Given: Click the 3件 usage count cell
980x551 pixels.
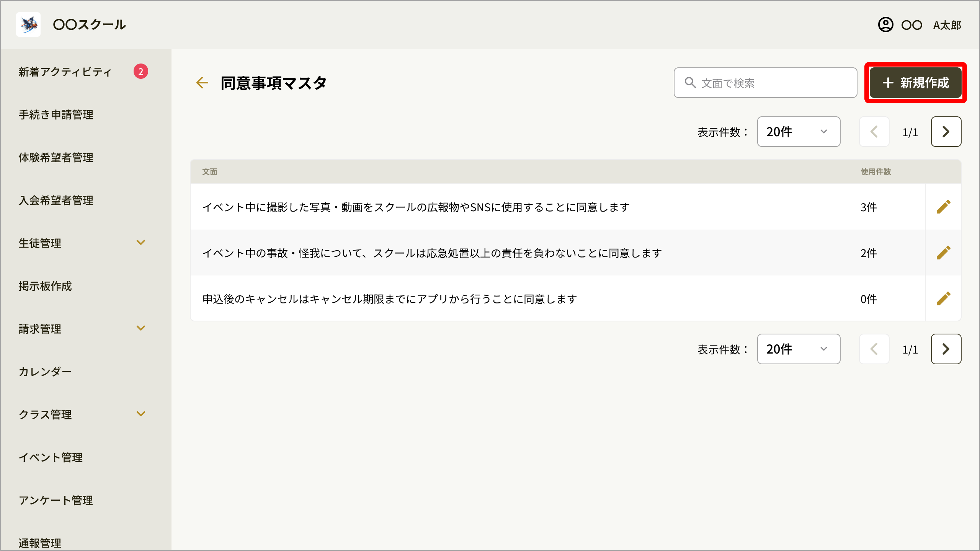Looking at the screenshot, I should (869, 207).
